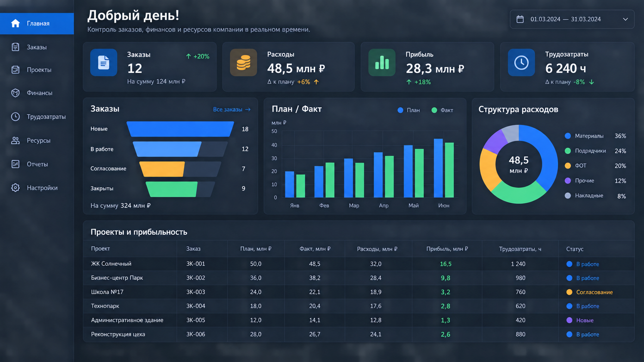Click the bar chart icon on Прибыль card

[382, 62]
